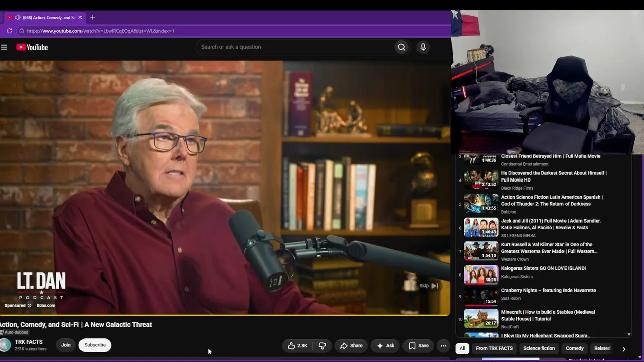
Task: Play 'Jack and Jill (2011) Full Movie'
Action: pyautogui.click(x=551, y=224)
